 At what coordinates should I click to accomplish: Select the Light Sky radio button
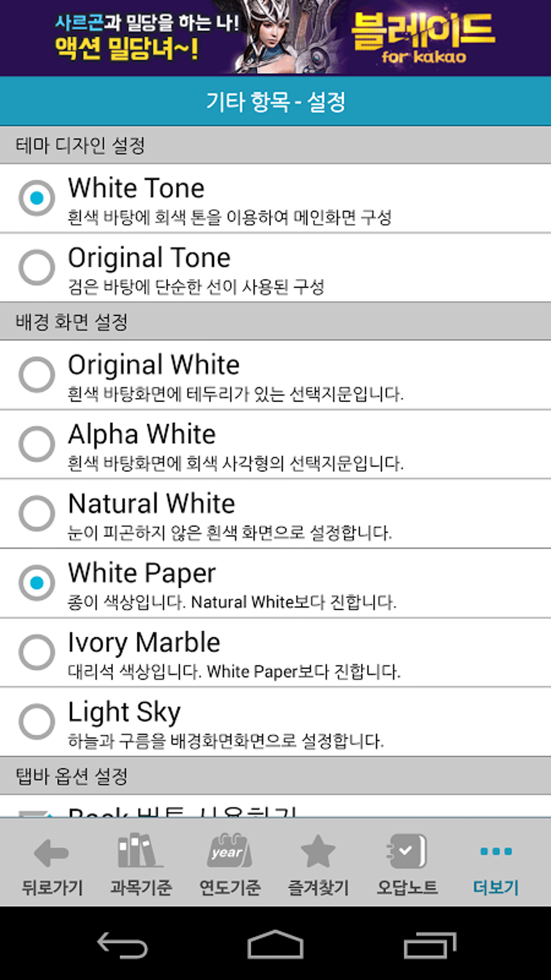(x=37, y=721)
